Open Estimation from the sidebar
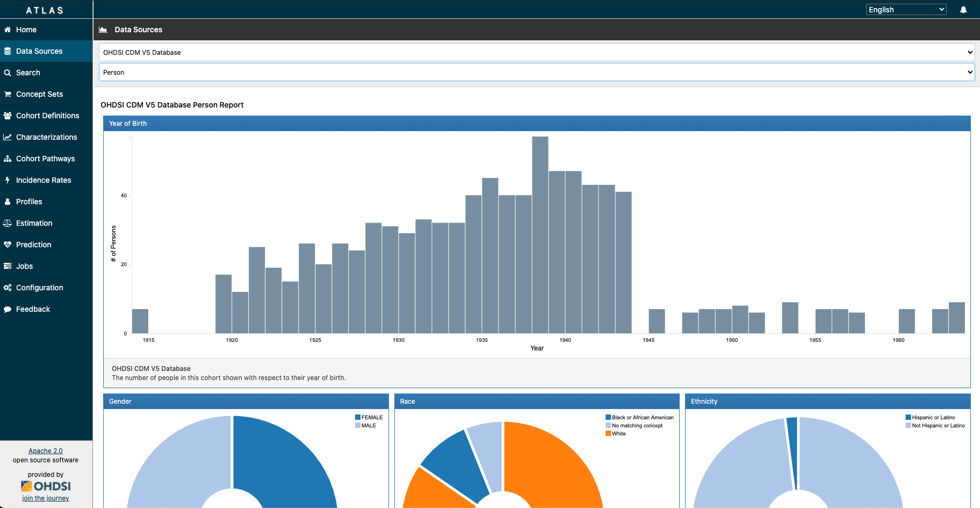Screen dimensions: 980x508 (x=46, y=223)
